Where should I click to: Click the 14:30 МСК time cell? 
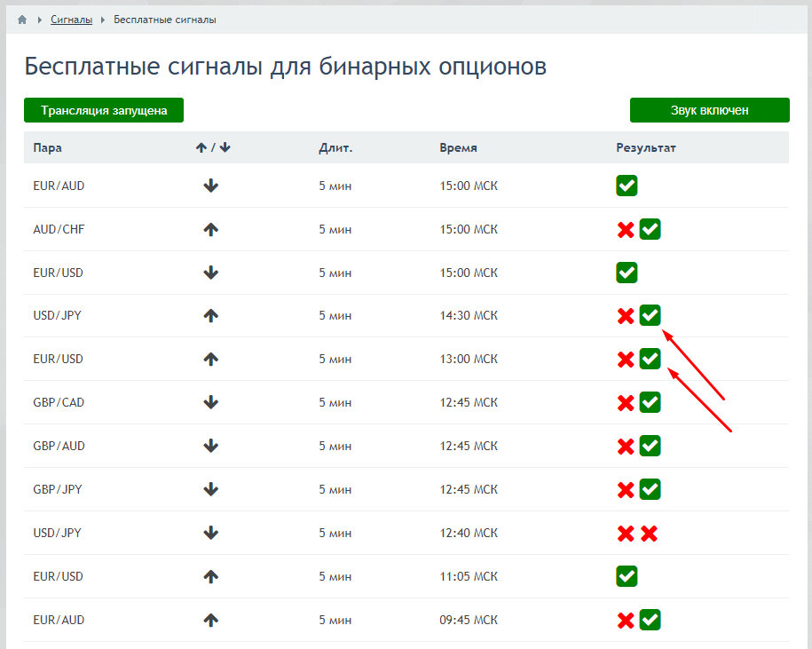[x=469, y=315]
